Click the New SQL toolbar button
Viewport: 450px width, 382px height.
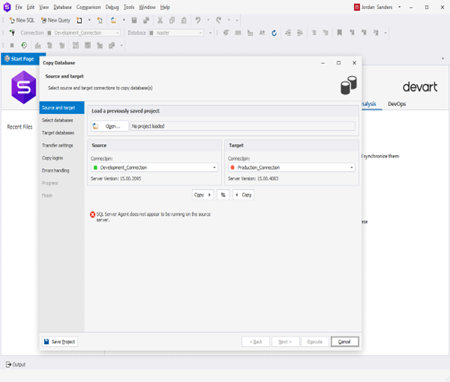(22, 20)
